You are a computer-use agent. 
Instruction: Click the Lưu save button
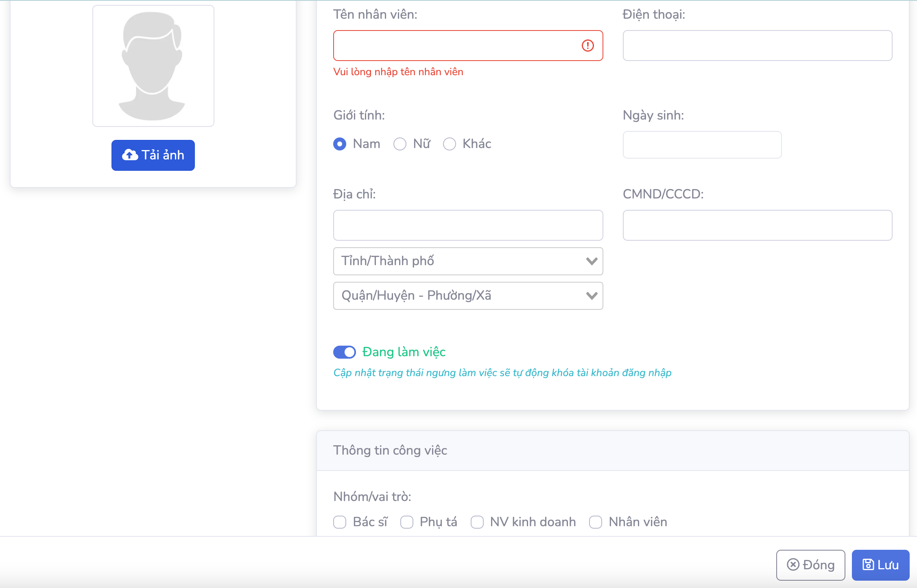click(x=880, y=565)
